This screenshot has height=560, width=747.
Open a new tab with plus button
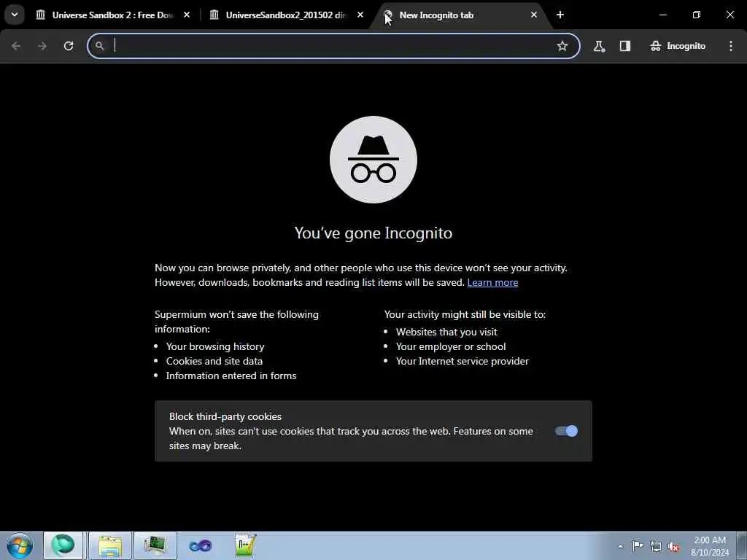(560, 15)
